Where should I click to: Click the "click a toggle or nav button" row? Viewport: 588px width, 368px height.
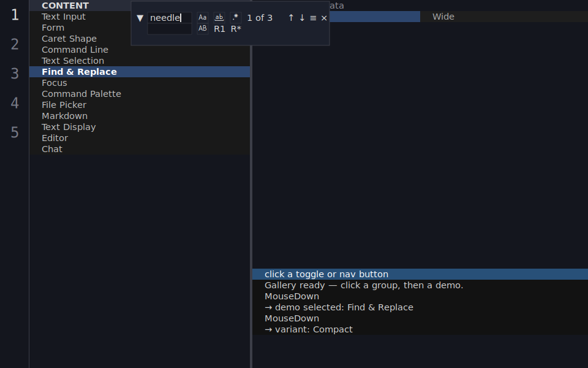(x=420, y=274)
